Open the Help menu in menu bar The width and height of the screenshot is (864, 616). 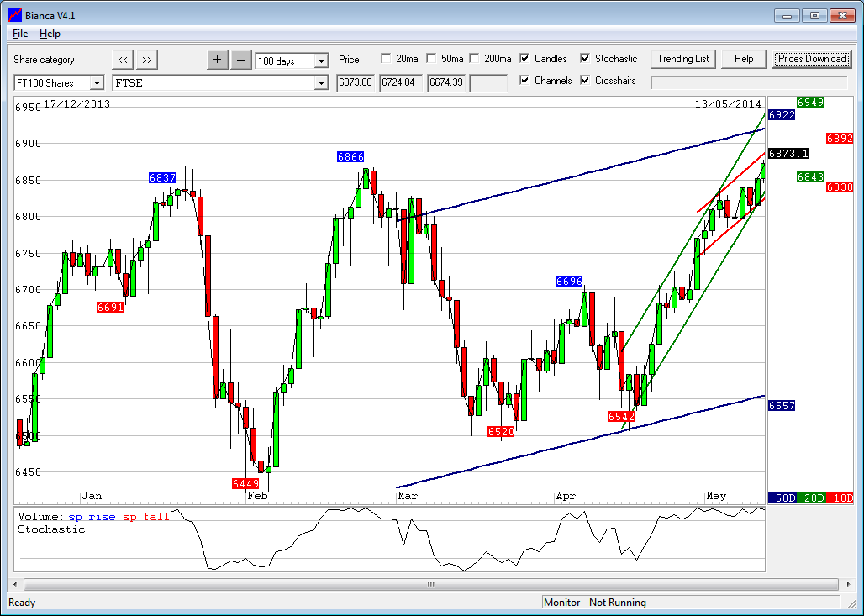(50, 34)
